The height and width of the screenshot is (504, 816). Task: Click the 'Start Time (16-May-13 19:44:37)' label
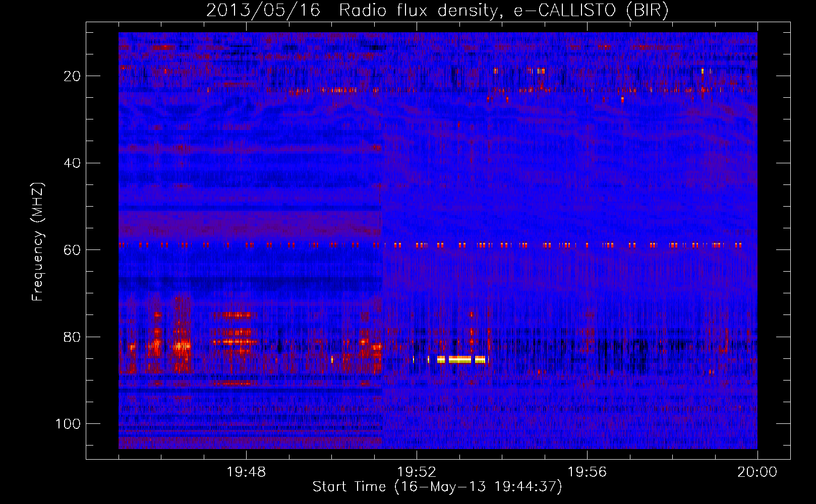pos(437,487)
